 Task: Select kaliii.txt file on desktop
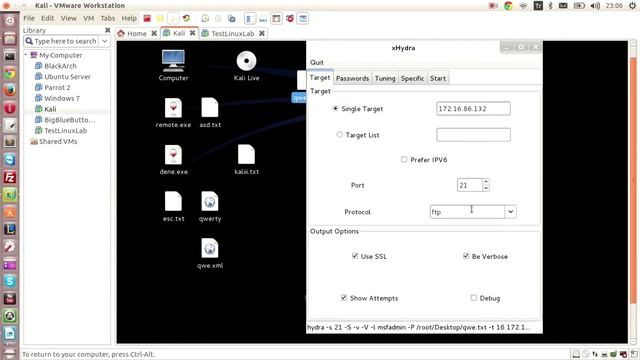click(x=246, y=160)
